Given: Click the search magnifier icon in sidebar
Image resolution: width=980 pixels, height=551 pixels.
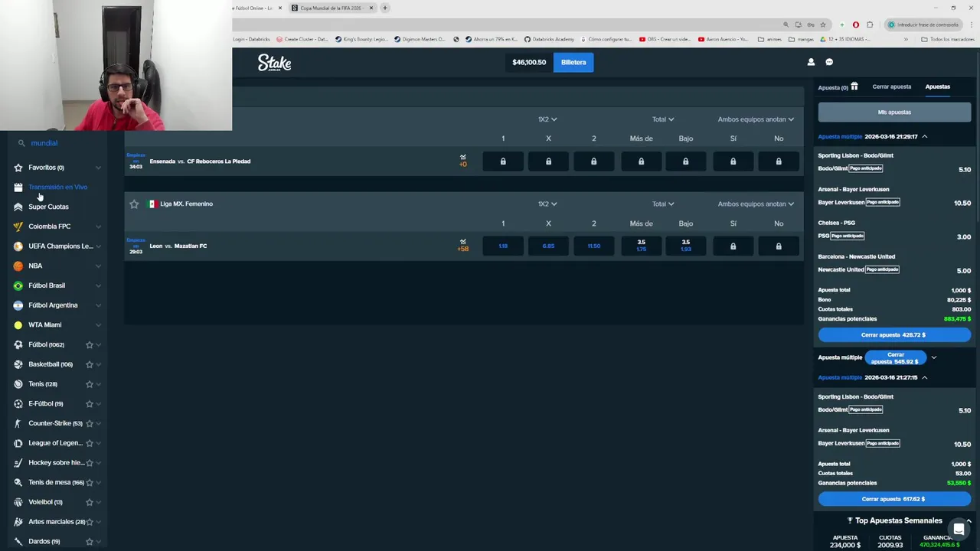Looking at the screenshot, I should [x=21, y=143].
